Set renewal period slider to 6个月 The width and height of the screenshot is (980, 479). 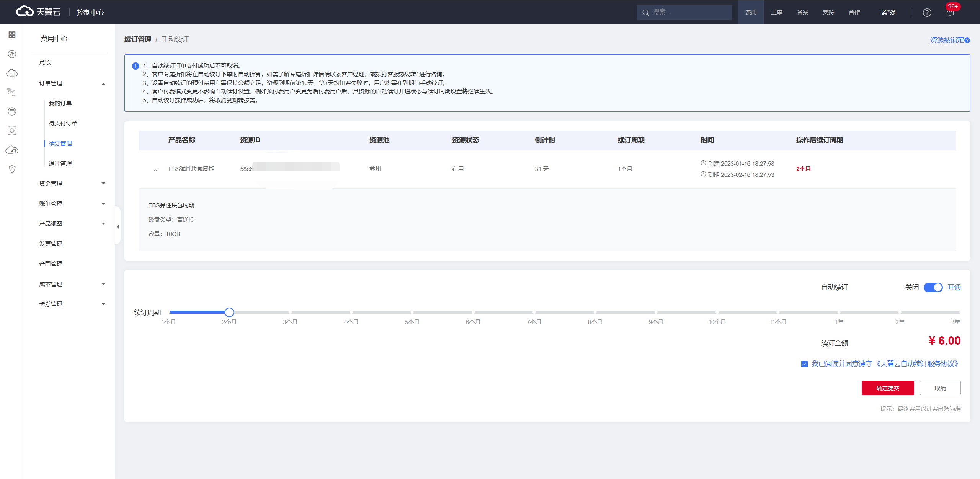tap(473, 312)
